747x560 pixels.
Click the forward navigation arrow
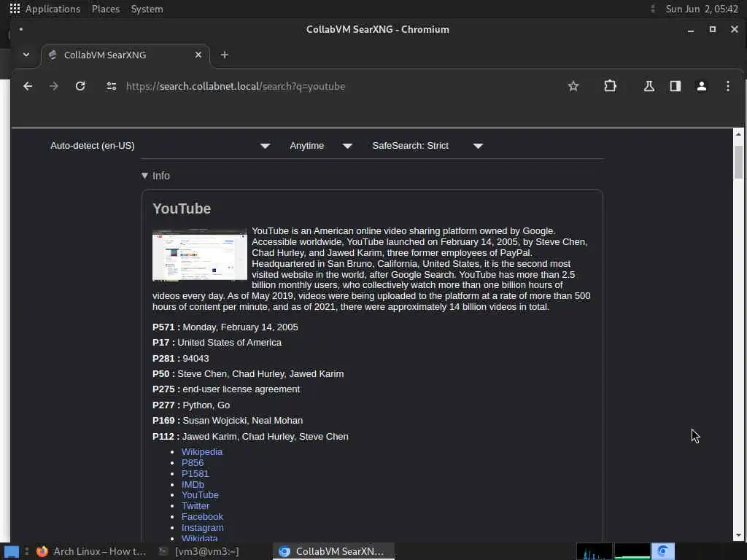(54, 86)
